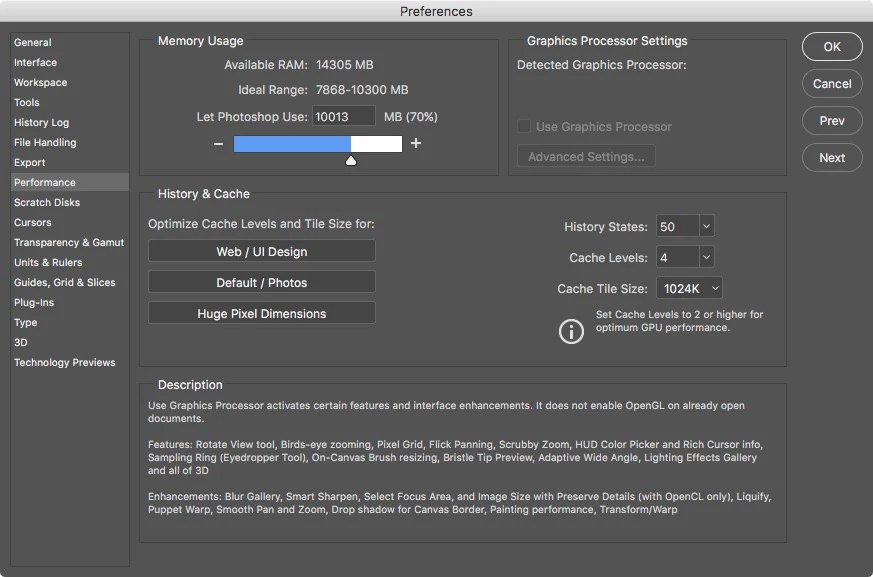
Task: Open Cursors preferences
Action: click(70, 222)
